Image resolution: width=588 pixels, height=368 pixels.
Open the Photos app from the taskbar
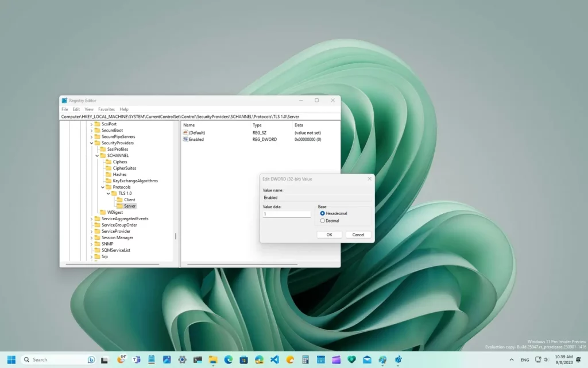(x=167, y=360)
